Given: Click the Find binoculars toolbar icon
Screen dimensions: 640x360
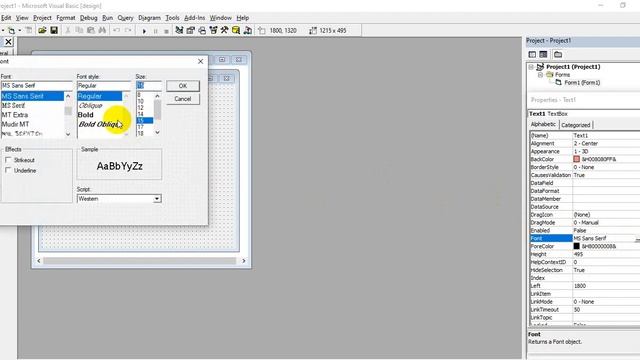Looking at the screenshot, I should [x=102, y=30].
